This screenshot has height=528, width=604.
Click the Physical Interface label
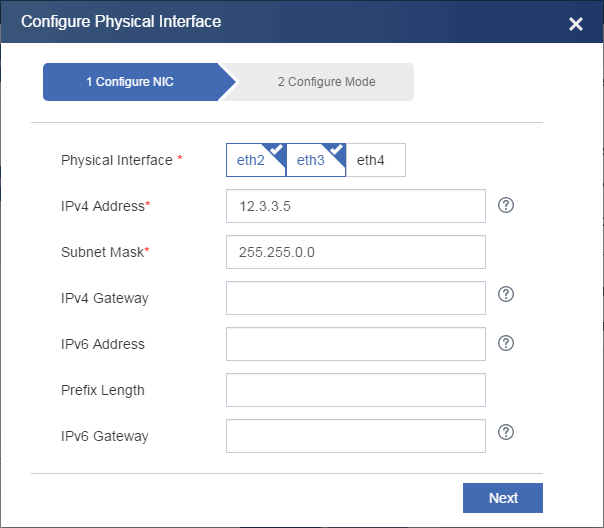pyautogui.click(x=117, y=160)
